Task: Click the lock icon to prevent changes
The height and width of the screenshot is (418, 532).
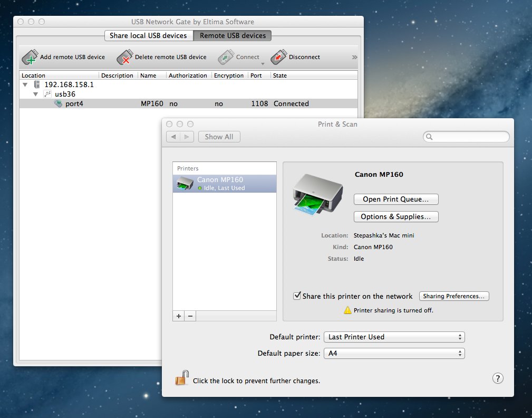Action: (x=182, y=377)
